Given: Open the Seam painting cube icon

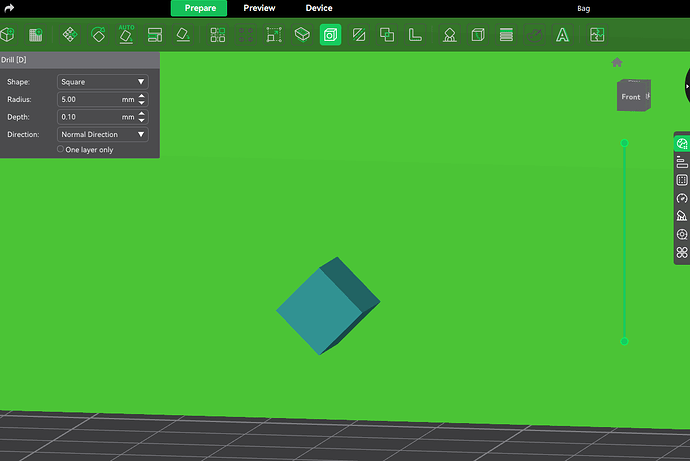Looking at the screenshot, I should [478, 35].
